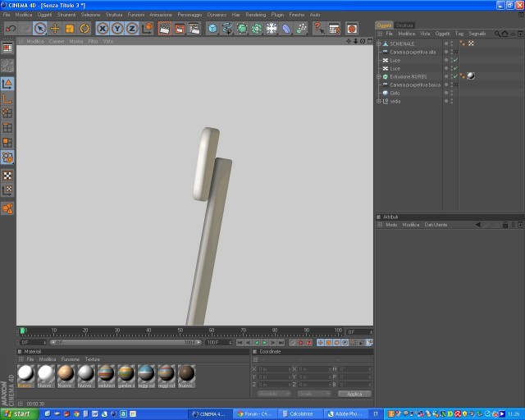Expand the SCHIENALE object tree node
Image resolution: width=525 pixels, height=420 pixels.
click(x=379, y=43)
